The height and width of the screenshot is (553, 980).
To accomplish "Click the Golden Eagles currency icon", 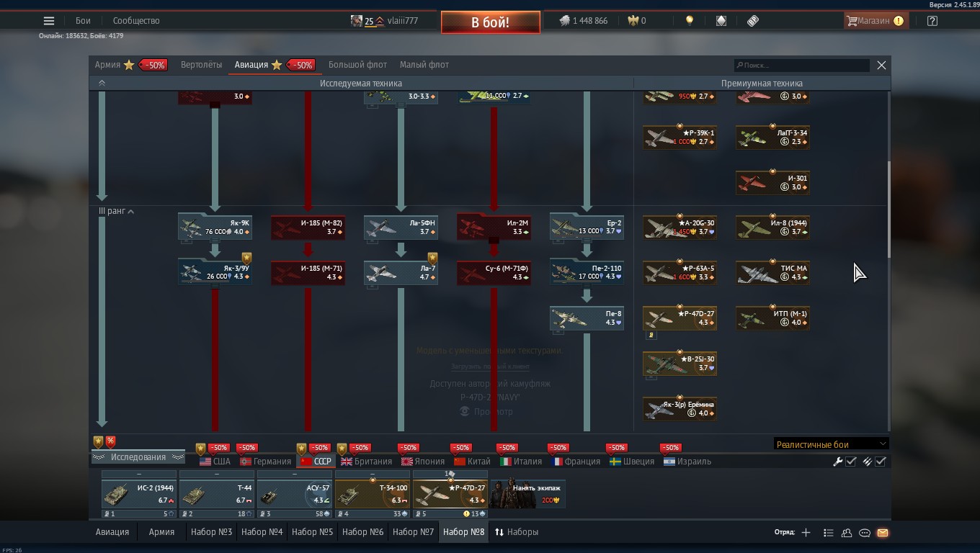I will tap(633, 21).
